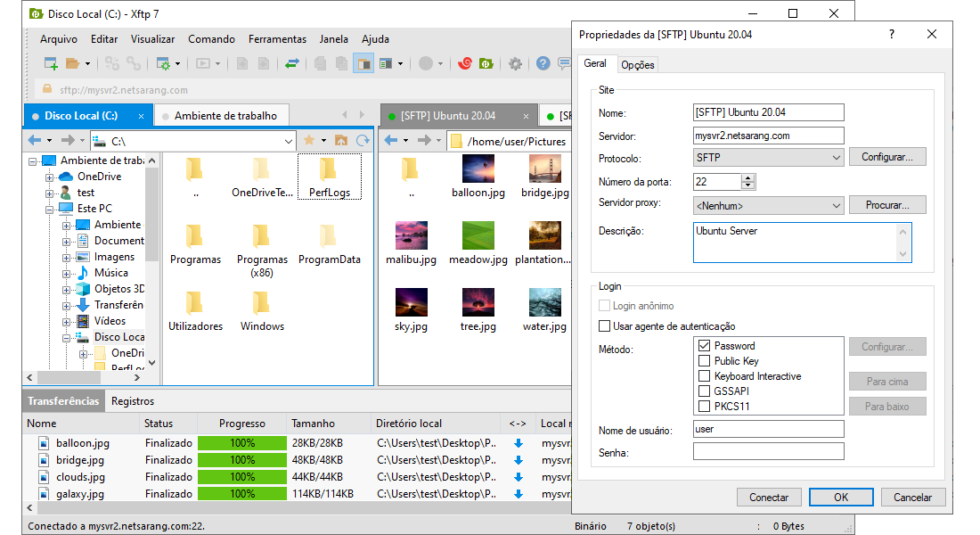Open the local path C:\ dropdown
The height and width of the screenshot is (535, 980).
click(x=288, y=142)
